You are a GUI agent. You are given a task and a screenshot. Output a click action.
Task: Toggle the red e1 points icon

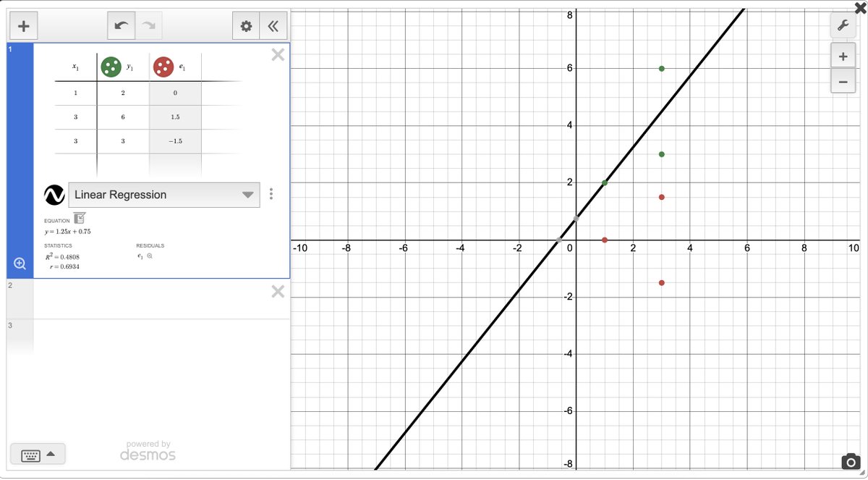coord(163,67)
